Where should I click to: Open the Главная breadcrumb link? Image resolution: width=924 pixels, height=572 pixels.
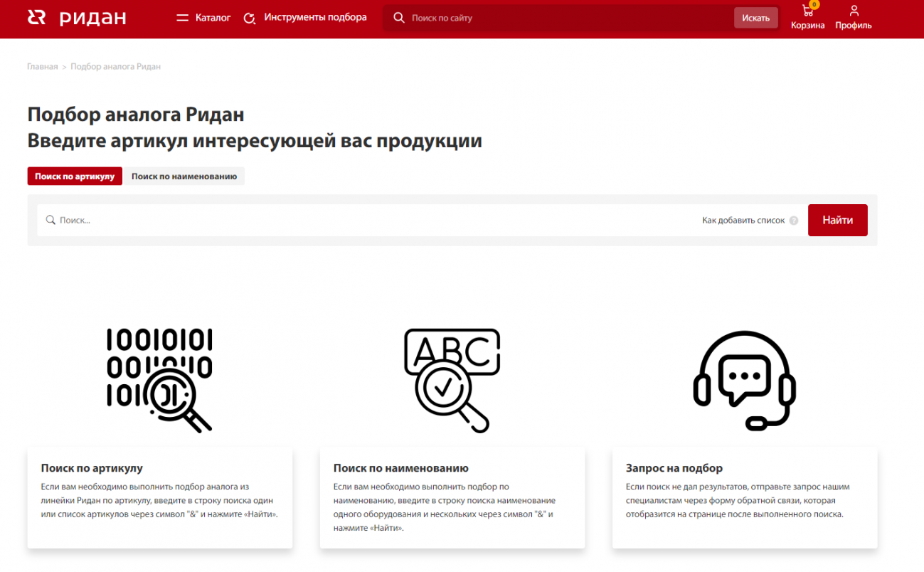[x=42, y=65]
